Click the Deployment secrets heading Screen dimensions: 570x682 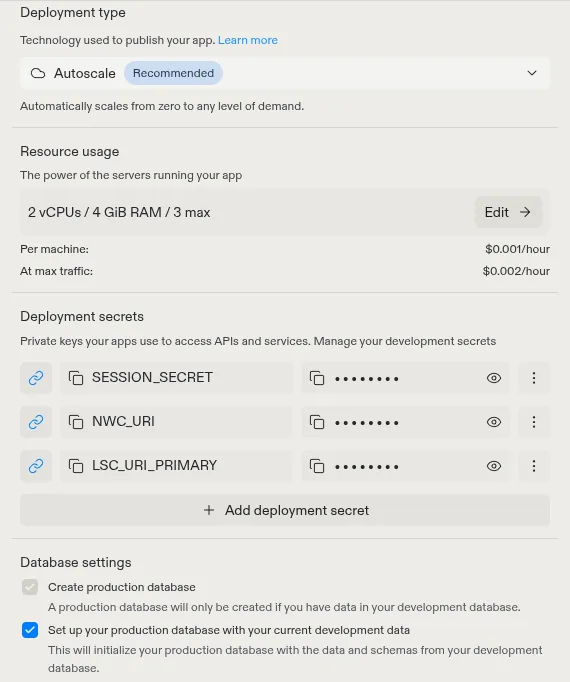[82, 317]
